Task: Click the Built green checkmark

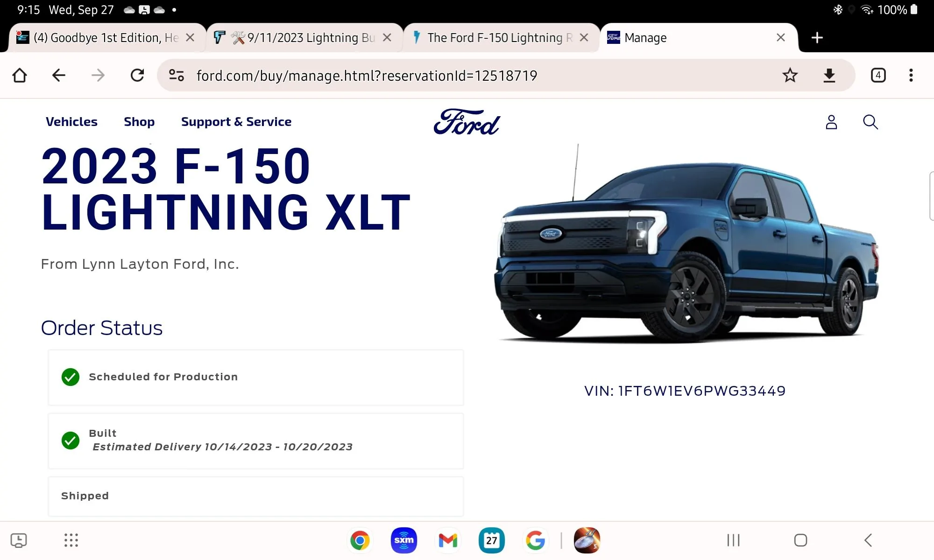Action: (x=71, y=441)
